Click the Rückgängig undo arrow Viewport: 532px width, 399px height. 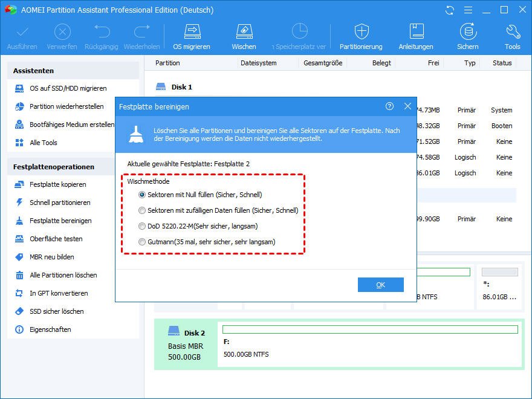click(x=102, y=31)
